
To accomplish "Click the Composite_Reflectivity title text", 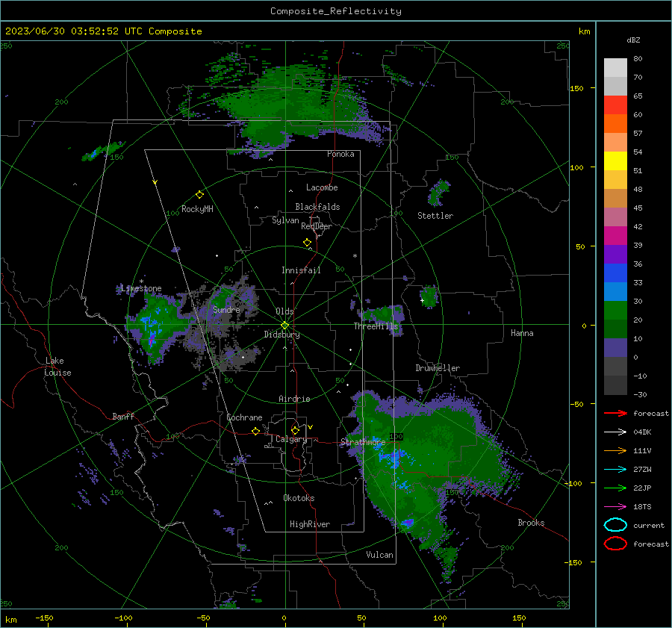I will pos(335,11).
